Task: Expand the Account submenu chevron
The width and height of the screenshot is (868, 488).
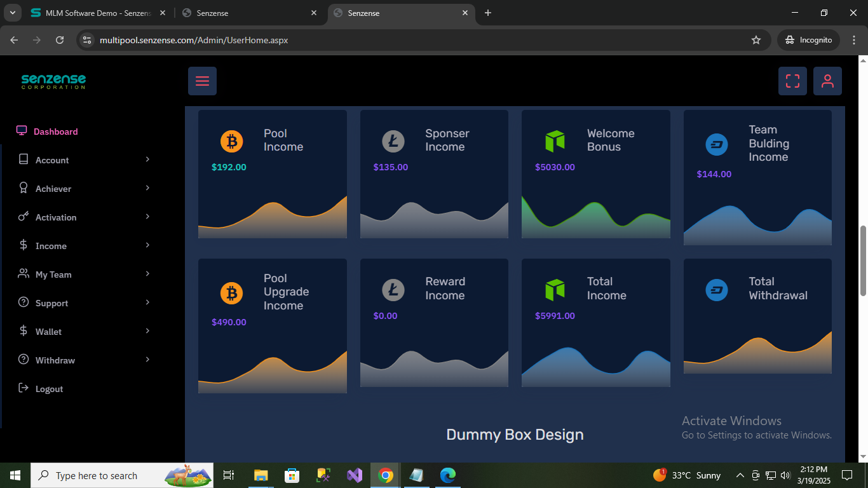Action: coord(147,159)
